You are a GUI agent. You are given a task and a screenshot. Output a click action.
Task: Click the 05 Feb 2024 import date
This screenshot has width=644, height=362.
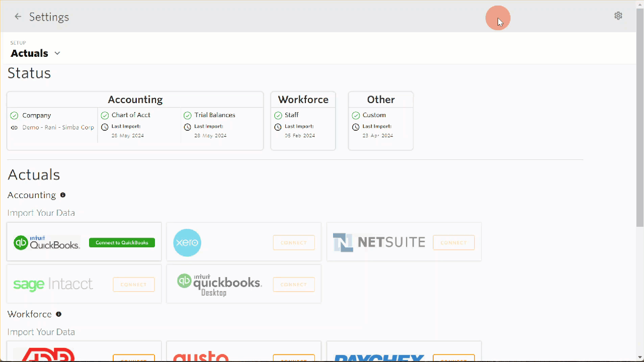point(300,136)
